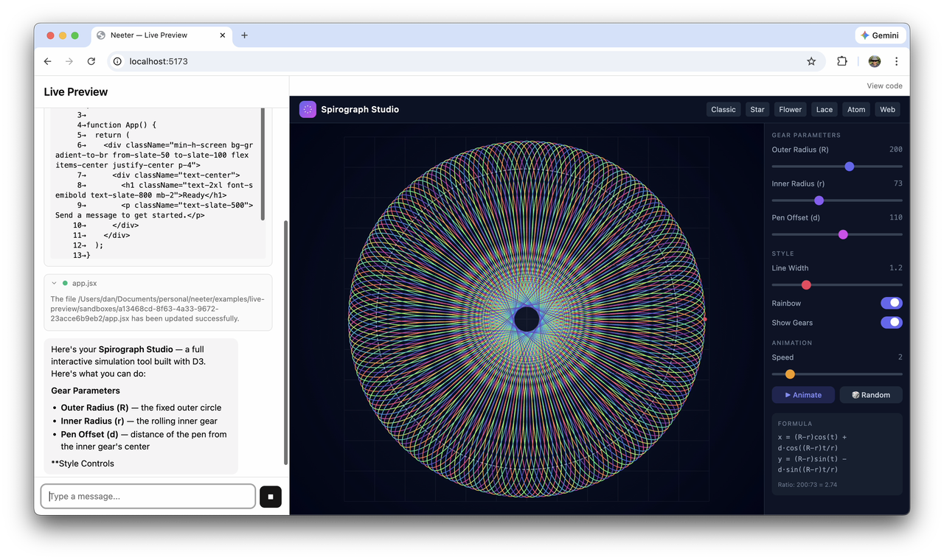Click the Animate button

click(803, 395)
